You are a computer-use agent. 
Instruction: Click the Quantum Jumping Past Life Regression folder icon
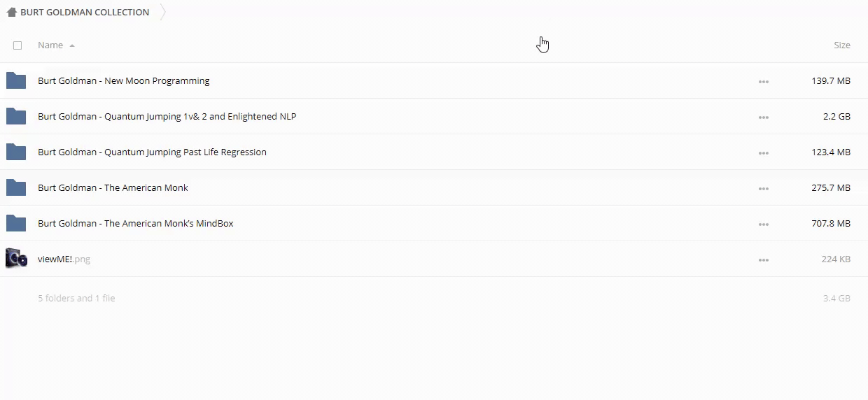[16, 152]
